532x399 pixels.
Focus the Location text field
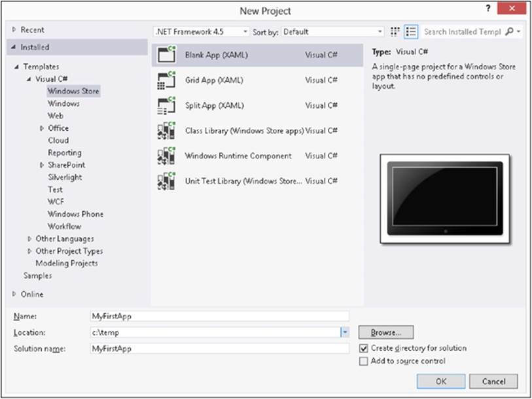[x=215, y=332]
